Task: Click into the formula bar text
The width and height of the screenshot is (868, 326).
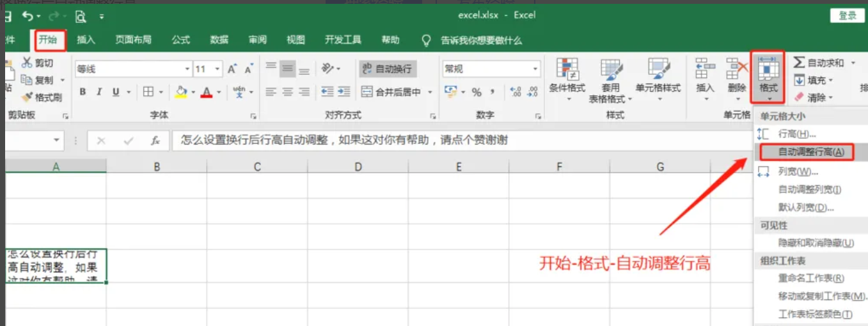Action: click(448, 140)
